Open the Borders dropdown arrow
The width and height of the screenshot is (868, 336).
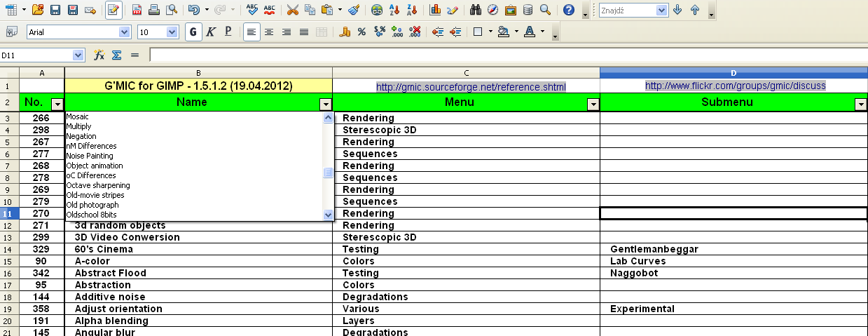(x=490, y=32)
